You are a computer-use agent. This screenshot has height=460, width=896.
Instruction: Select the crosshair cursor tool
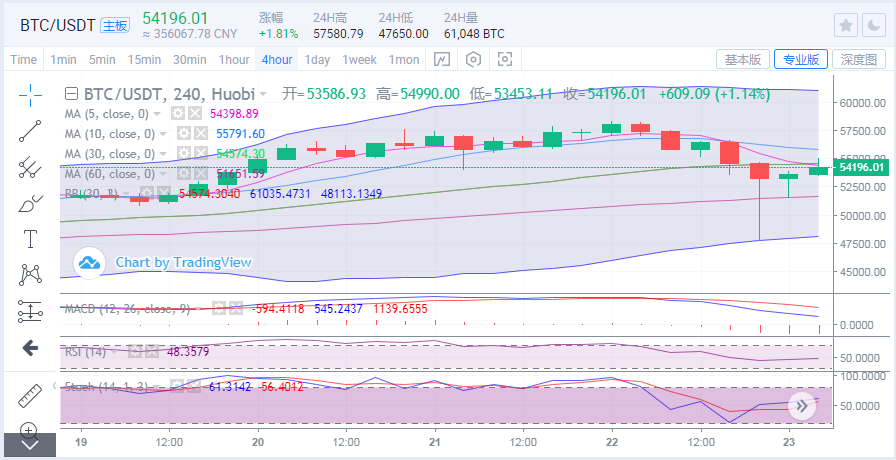pos(30,95)
